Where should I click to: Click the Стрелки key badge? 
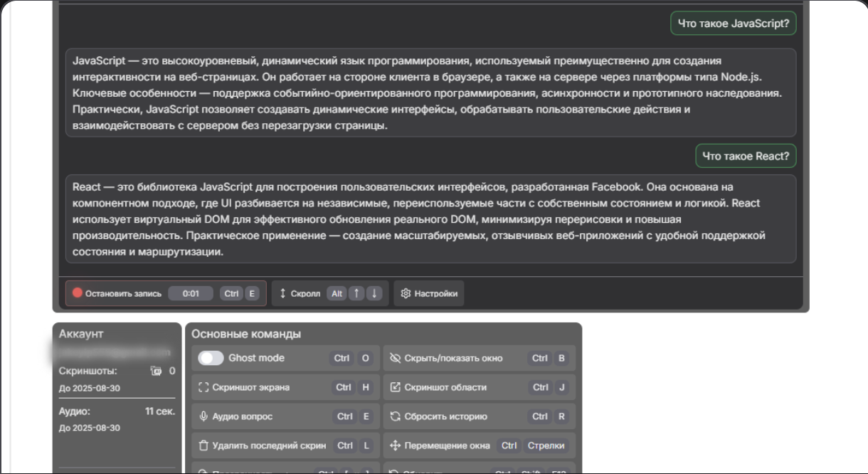point(546,446)
